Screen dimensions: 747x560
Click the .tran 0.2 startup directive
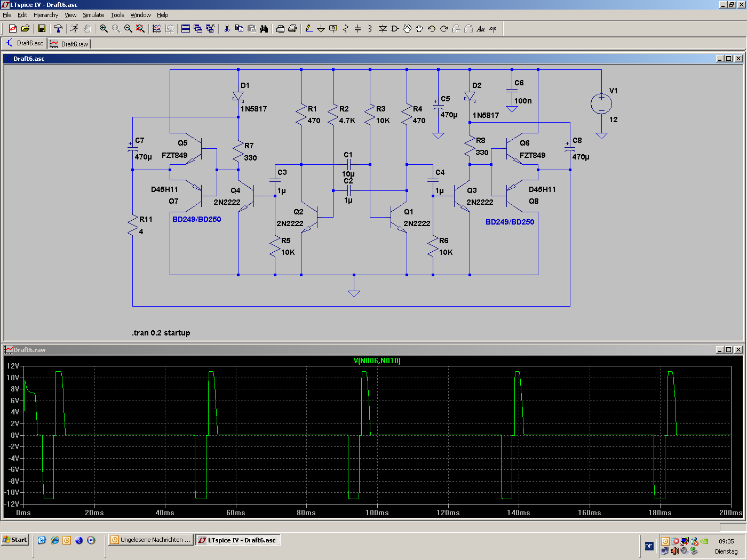pyautogui.click(x=161, y=333)
